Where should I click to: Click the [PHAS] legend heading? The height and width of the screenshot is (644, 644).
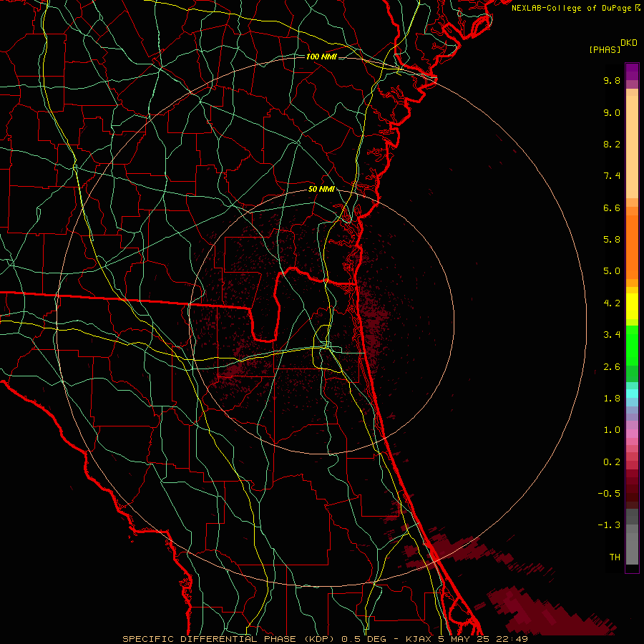tap(605, 50)
